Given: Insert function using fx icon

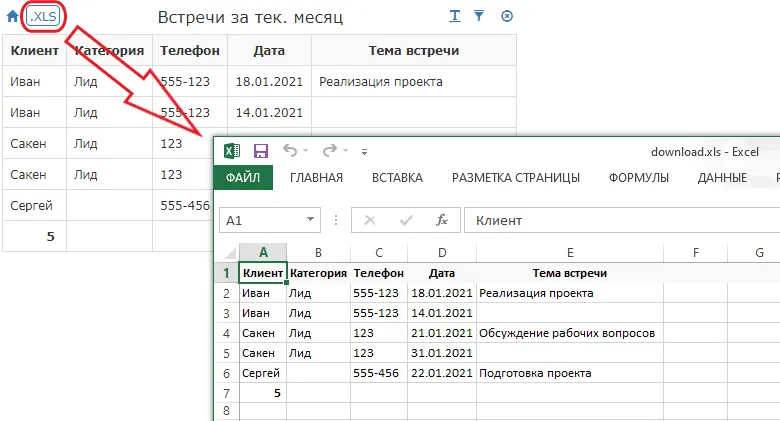Looking at the screenshot, I should point(442,220).
